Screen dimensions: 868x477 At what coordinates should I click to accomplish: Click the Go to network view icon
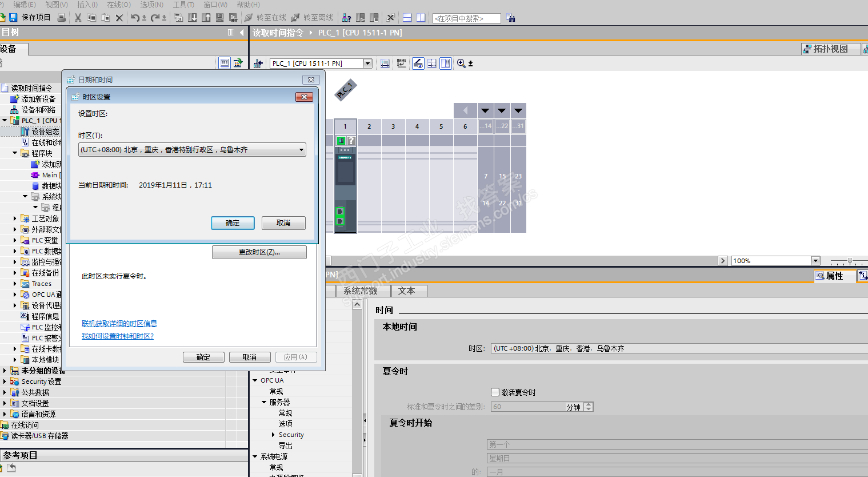tap(258, 63)
